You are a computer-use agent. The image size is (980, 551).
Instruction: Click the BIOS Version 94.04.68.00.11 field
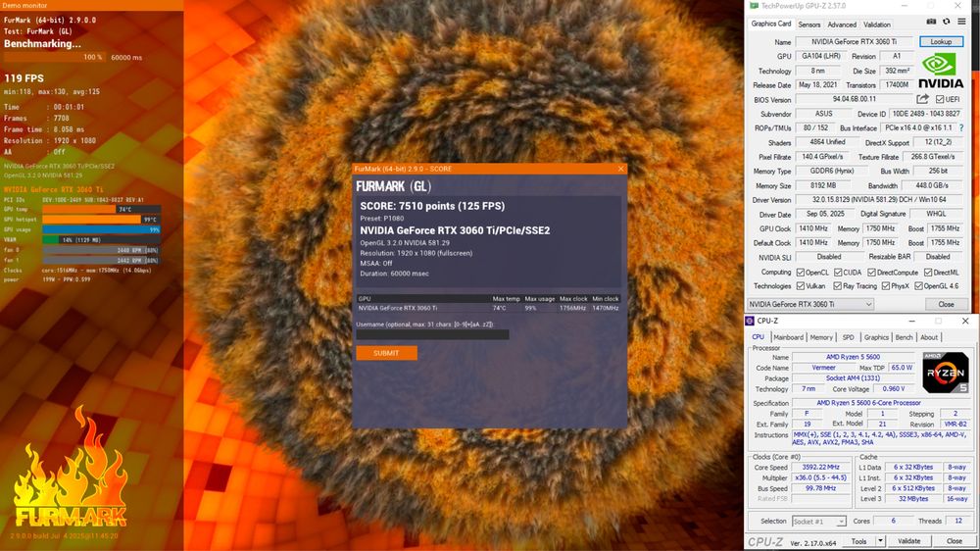click(x=854, y=99)
